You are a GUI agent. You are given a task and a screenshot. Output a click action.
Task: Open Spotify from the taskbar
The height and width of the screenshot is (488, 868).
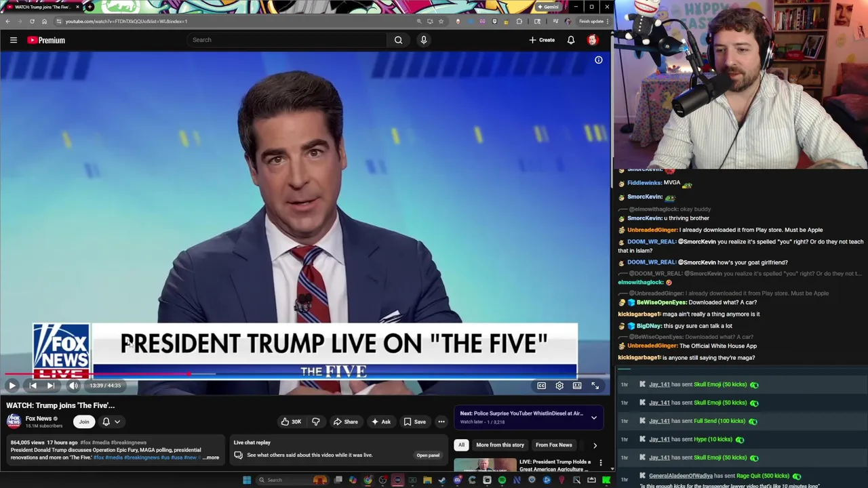(502, 480)
